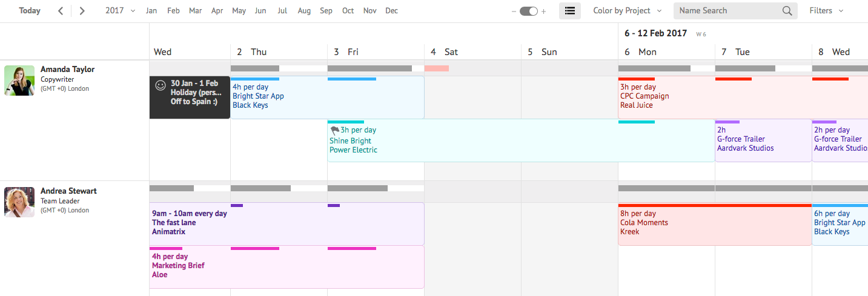Jump to the Feb month
This screenshot has height=296, width=868.
[173, 11]
